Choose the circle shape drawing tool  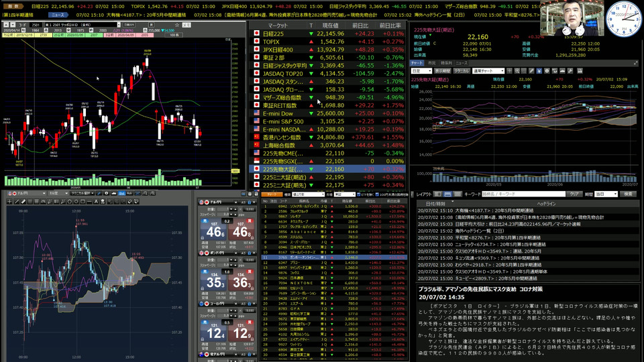coord(76,202)
